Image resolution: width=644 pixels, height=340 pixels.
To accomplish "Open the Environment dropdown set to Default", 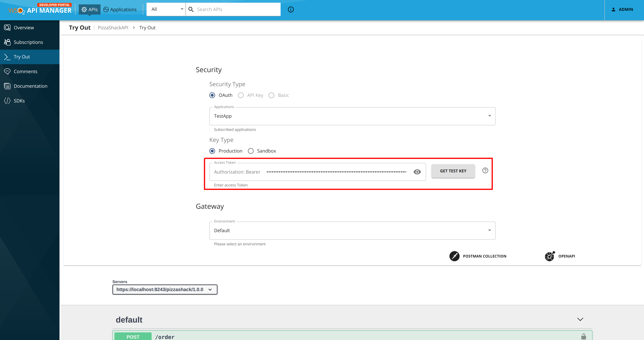I will point(352,230).
